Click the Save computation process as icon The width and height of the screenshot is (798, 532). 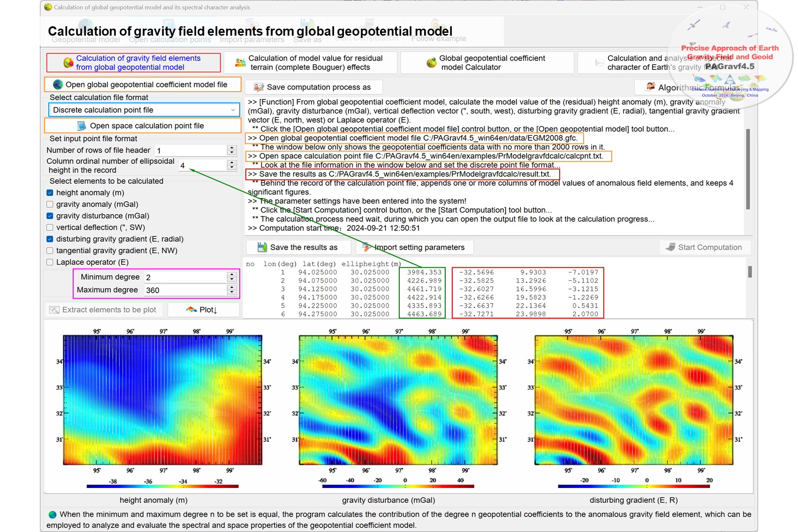click(x=258, y=87)
